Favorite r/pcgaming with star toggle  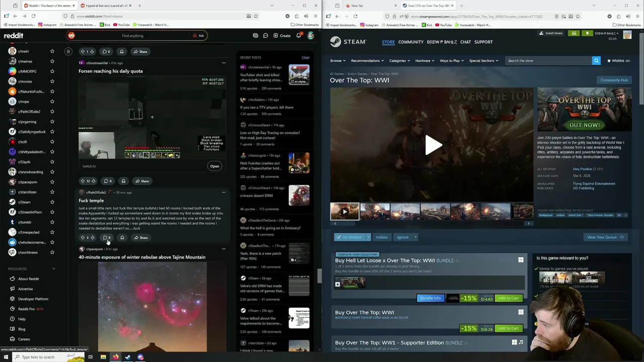tap(52, 122)
